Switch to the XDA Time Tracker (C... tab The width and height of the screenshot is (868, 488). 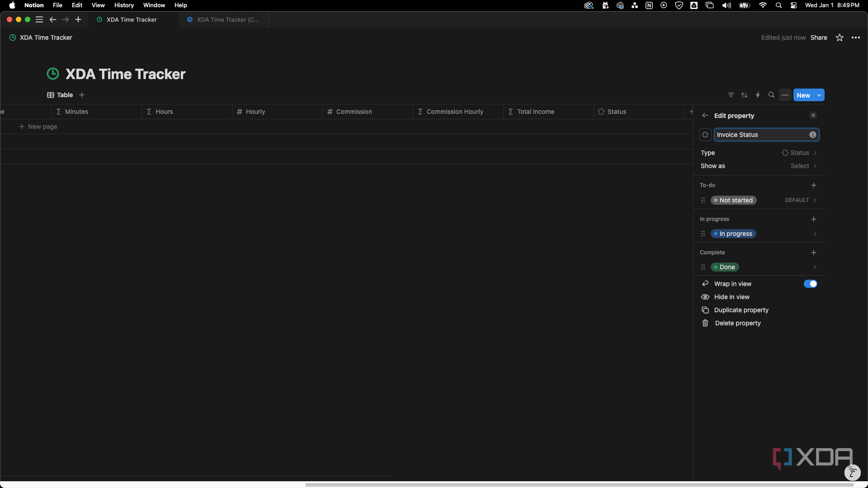(223, 19)
